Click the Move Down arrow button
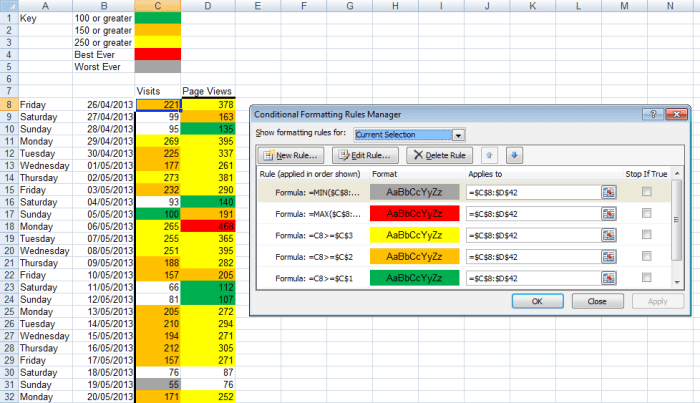The width and height of the screenshot is (700, 403). coord(514,155)
